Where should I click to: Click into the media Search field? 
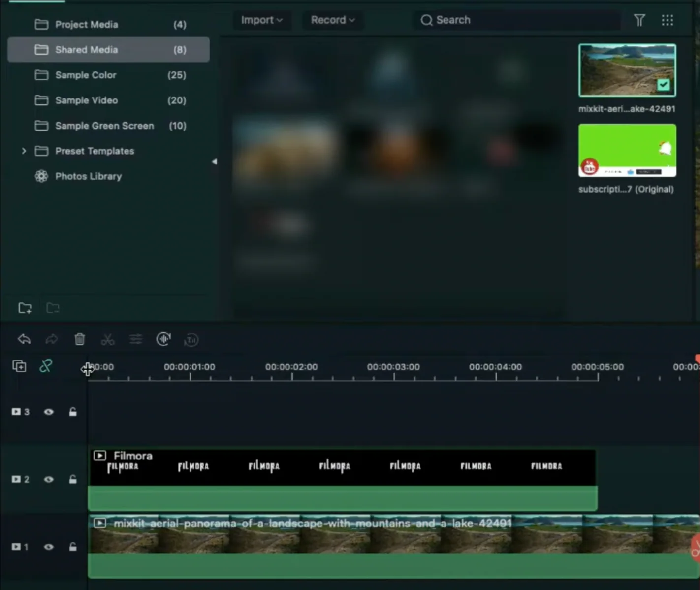click(x=517, y=20)
